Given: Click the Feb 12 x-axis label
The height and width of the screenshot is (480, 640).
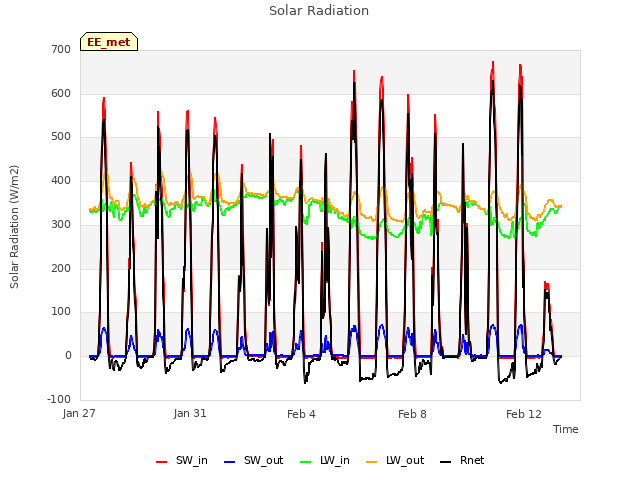Looking at the screenshot, I should pyautogui.click(x=524, y=414).
